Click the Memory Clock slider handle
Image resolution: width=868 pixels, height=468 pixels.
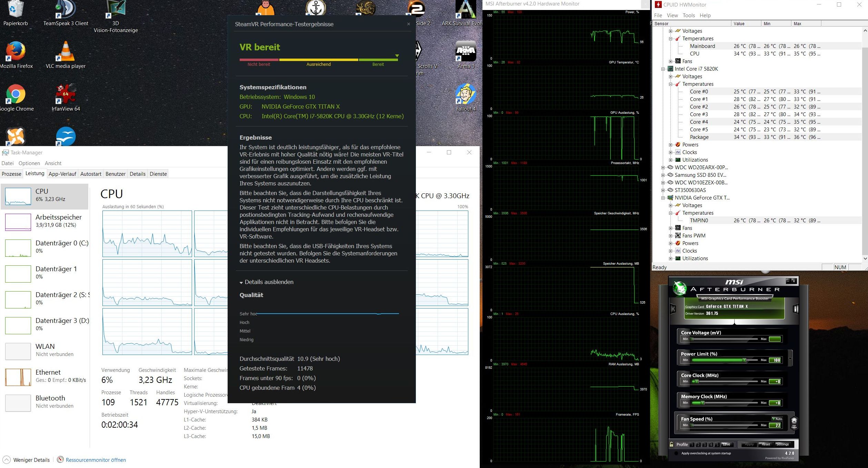pyautogui.click(x=703, y=403)
